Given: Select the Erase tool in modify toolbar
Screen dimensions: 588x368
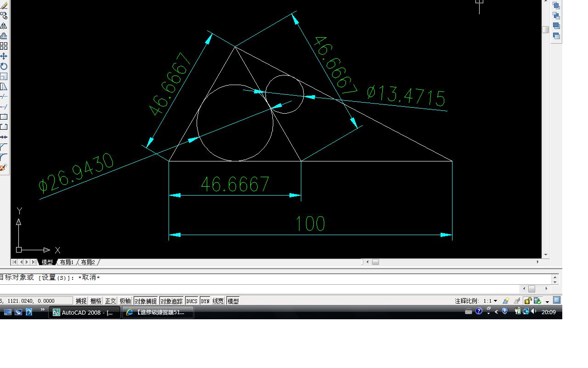Looking at the screenshot, I should coord(4,6).
